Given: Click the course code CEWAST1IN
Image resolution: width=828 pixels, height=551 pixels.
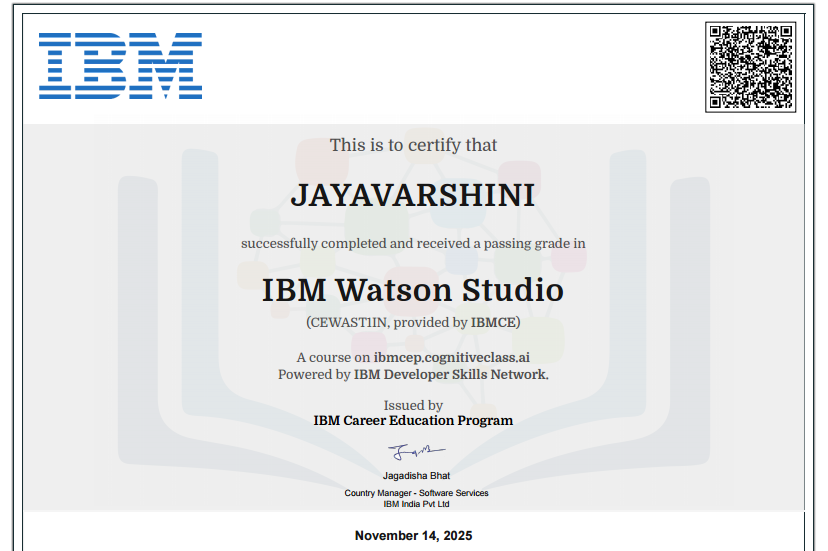Looking at the screenshot, I should coord(349,322).
